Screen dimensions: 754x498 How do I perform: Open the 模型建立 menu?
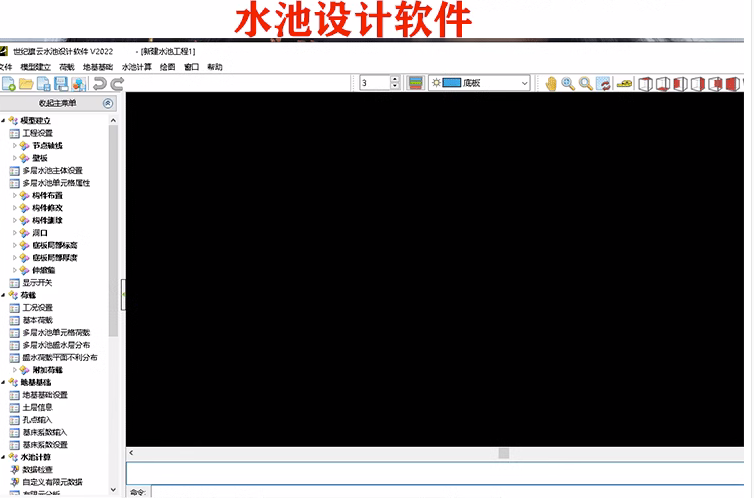[35, 66]
